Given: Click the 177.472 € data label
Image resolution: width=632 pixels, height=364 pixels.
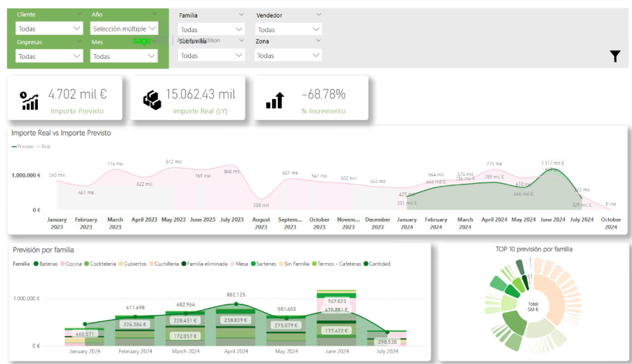Looking at the screenshot, I should pos(337,330).
